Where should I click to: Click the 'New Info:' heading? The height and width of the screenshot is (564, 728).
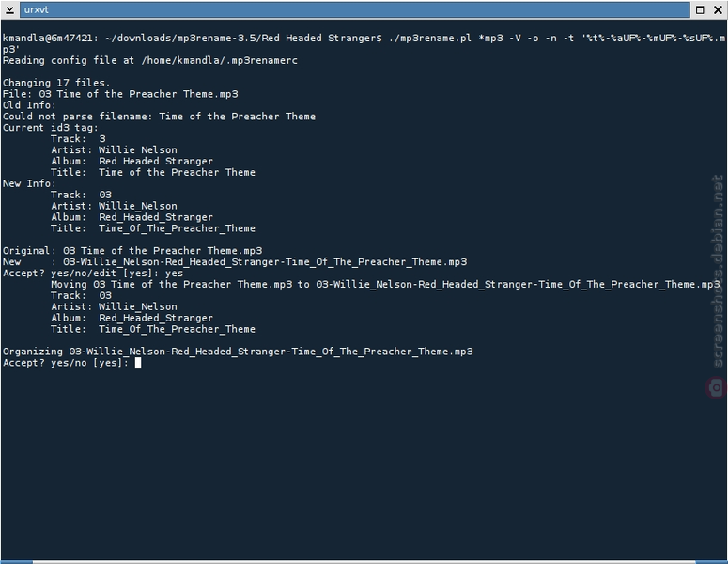click(x=29, y=183)
